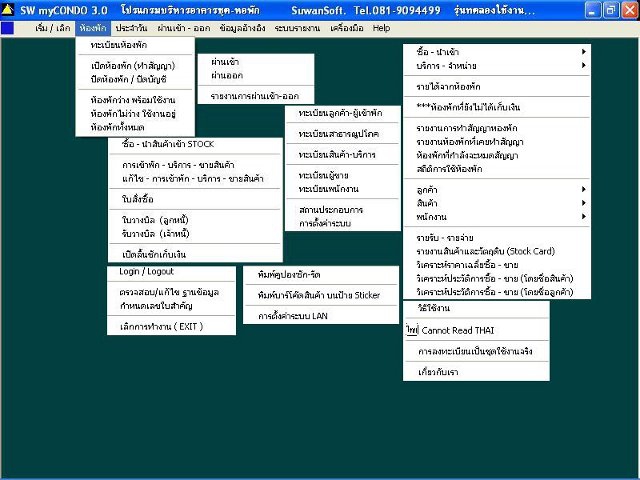The image size is (640, 480).
Task: Open the ห้องพัก menu
Action: point(93,28)
